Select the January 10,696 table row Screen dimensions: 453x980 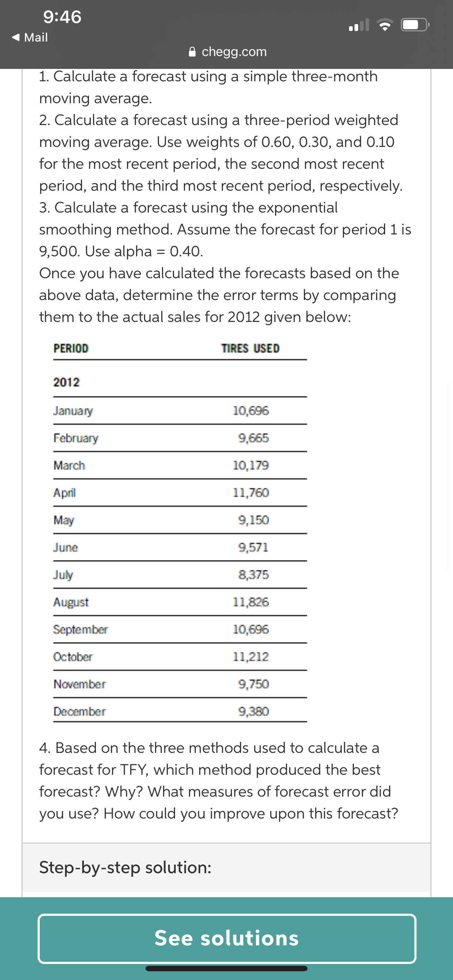pos(180,411)
